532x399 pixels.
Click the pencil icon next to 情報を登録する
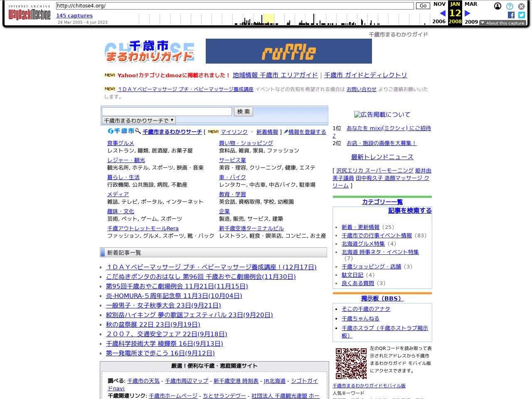pos(286,132)
